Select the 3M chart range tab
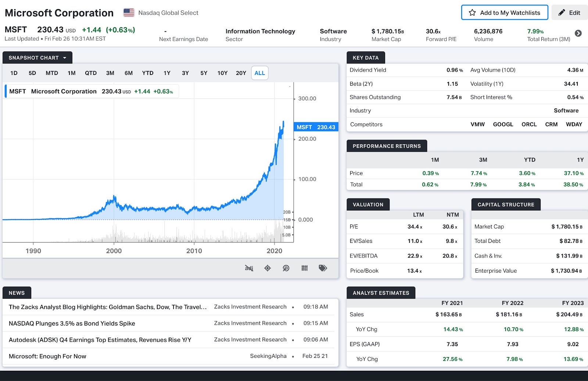The width and height of the screenshot is (588, 381). (110, 73)
